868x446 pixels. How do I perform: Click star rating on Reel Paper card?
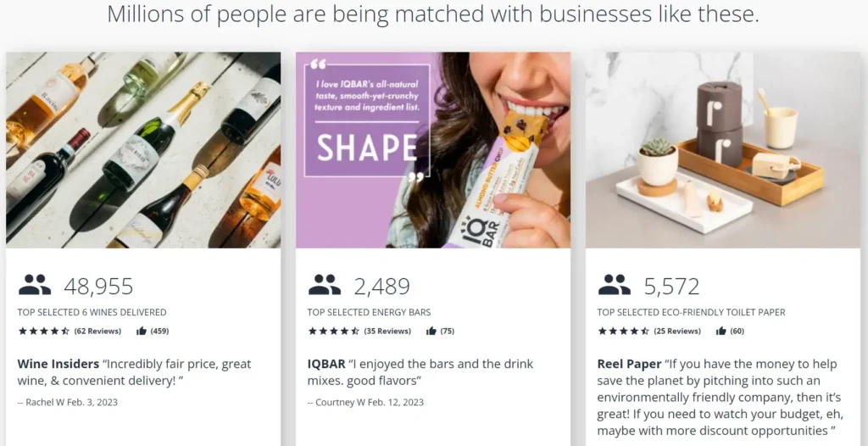point(623,332)
